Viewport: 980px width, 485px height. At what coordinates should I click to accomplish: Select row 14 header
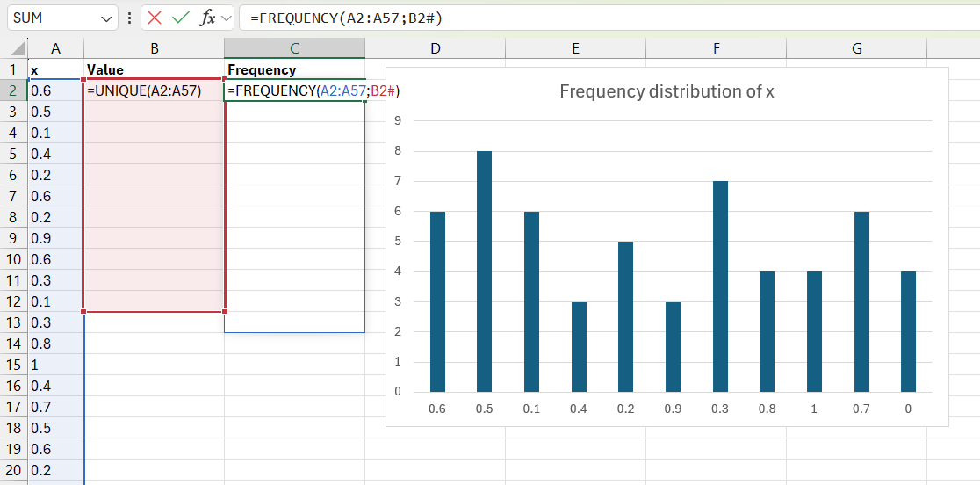point(14,344)
